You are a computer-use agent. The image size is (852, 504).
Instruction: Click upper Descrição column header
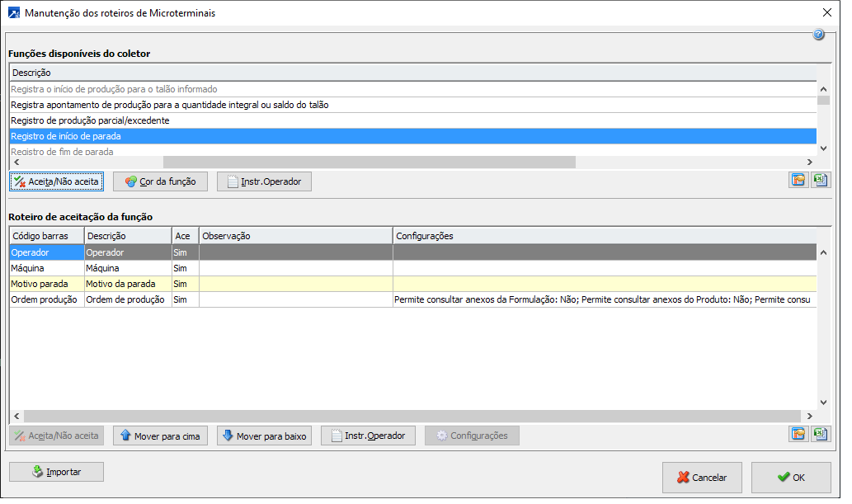tap(413, 73)
